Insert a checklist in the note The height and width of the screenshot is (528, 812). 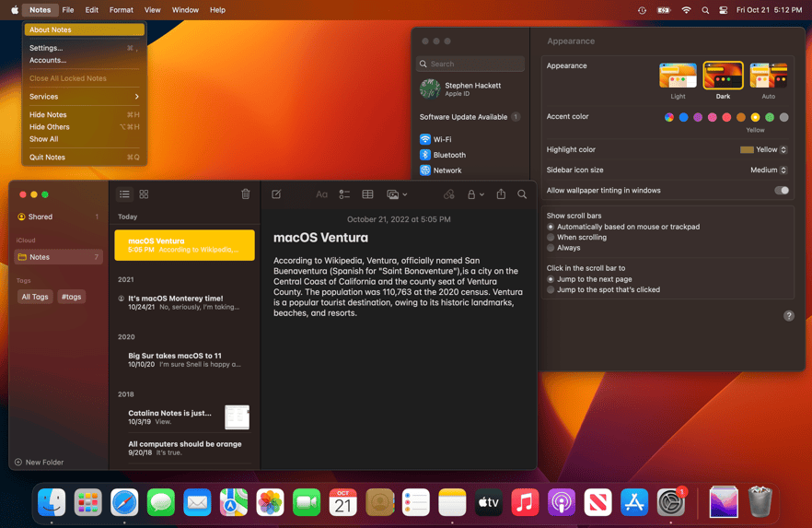(344, 194)
